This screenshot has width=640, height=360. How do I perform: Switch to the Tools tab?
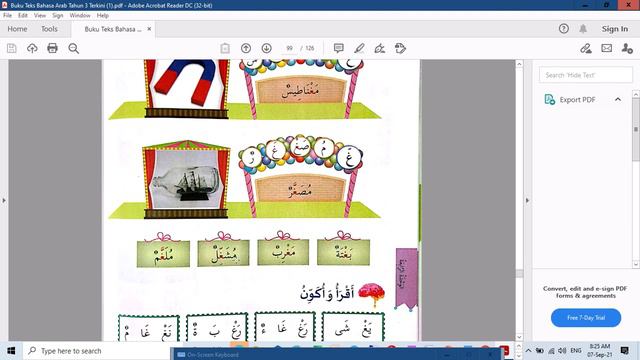pos(49,29)
